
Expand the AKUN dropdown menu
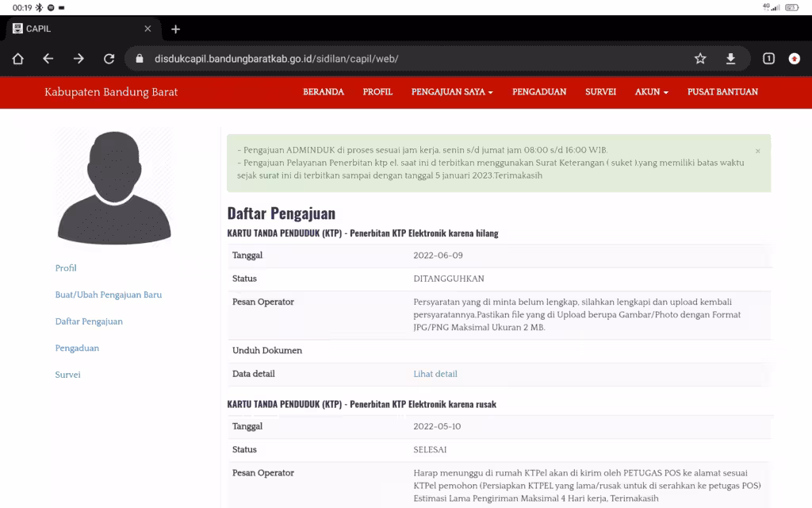tap(652, 92)
